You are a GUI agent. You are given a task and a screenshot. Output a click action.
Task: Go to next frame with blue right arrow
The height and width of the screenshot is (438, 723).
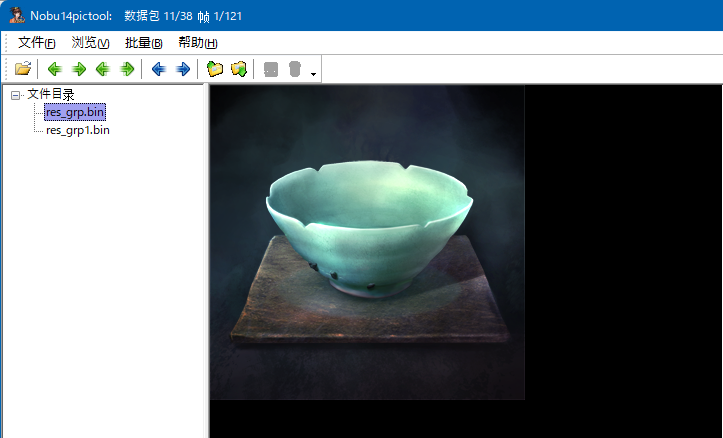(183, 69)
